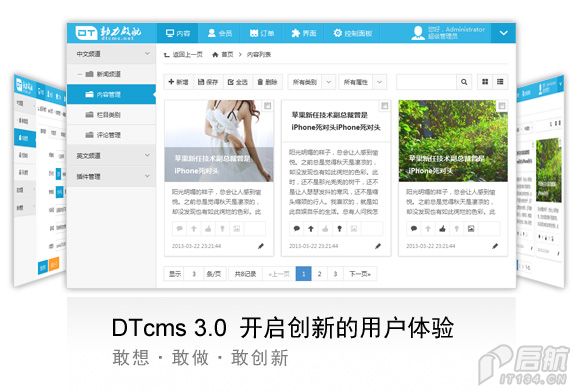Collapse the 新闻频道 tree node

pos(80,74)
